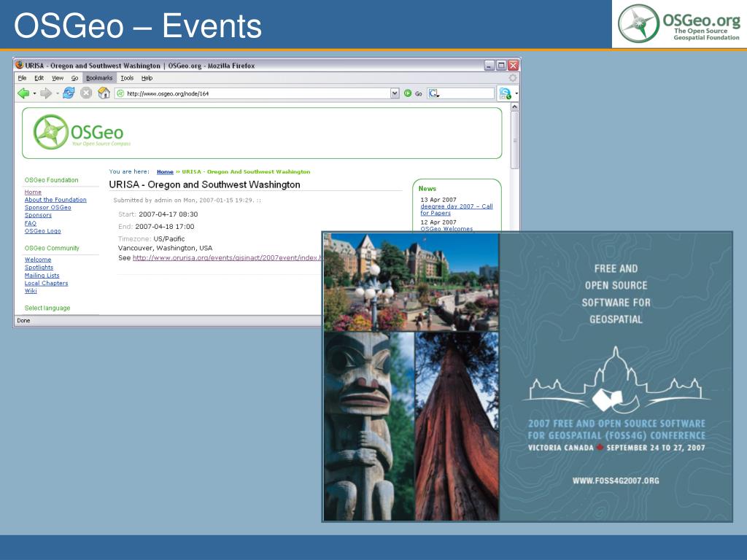This screenshot has width=747, height=560.
Task: Open the Local Chapters link
Action: tap(46, 284)
